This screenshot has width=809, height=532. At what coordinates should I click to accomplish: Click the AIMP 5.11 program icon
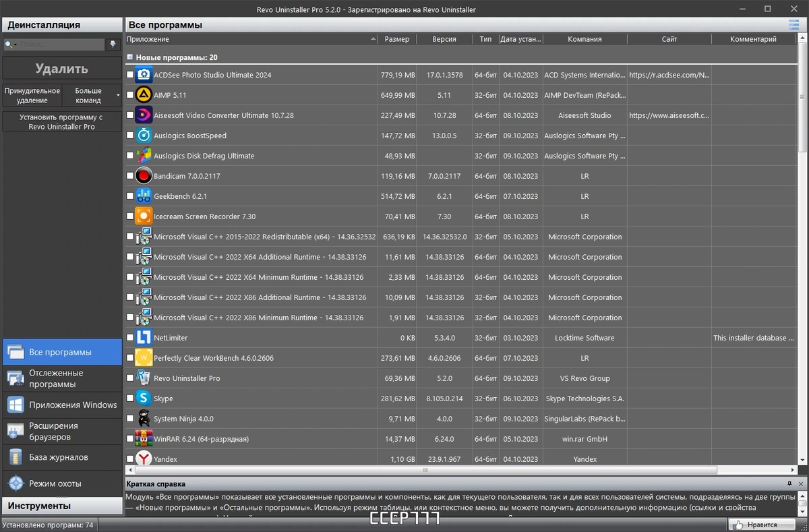tap(144, 95)
